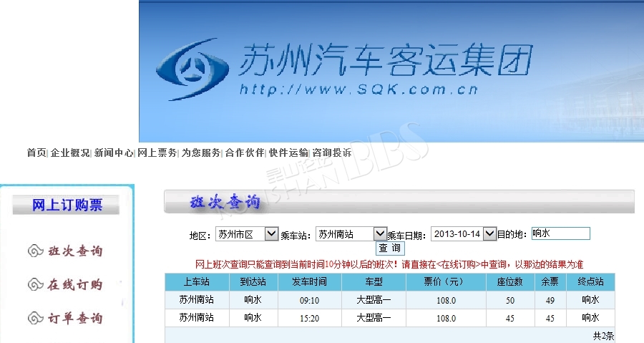Image resolution: width=644 pixels, height=343 pixels.
Task: Click the swirl icon beside 班次查询
Action: (35, 251)
